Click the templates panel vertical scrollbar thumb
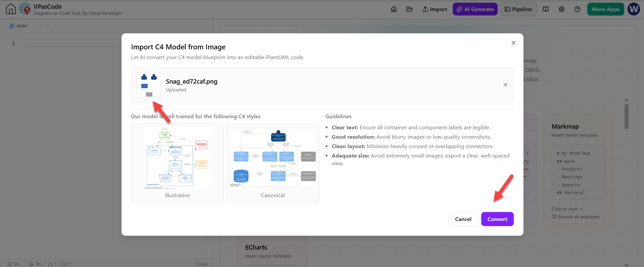 click(627, 116)
